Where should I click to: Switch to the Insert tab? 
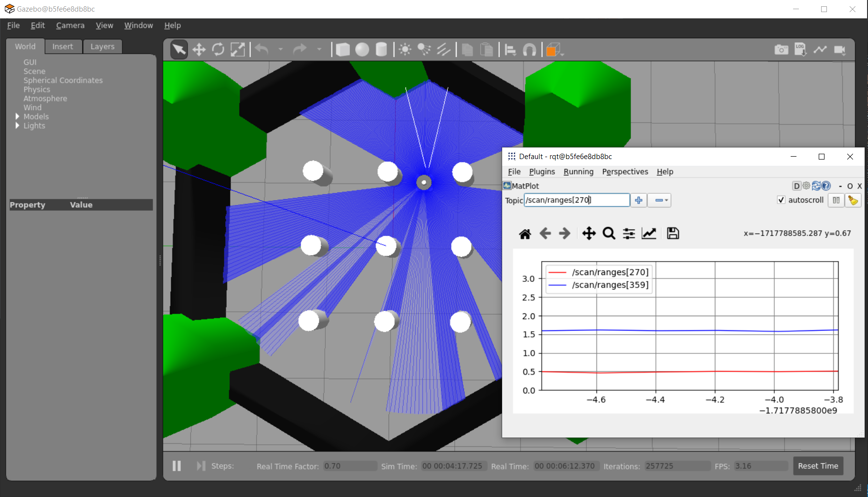(63, 46)
